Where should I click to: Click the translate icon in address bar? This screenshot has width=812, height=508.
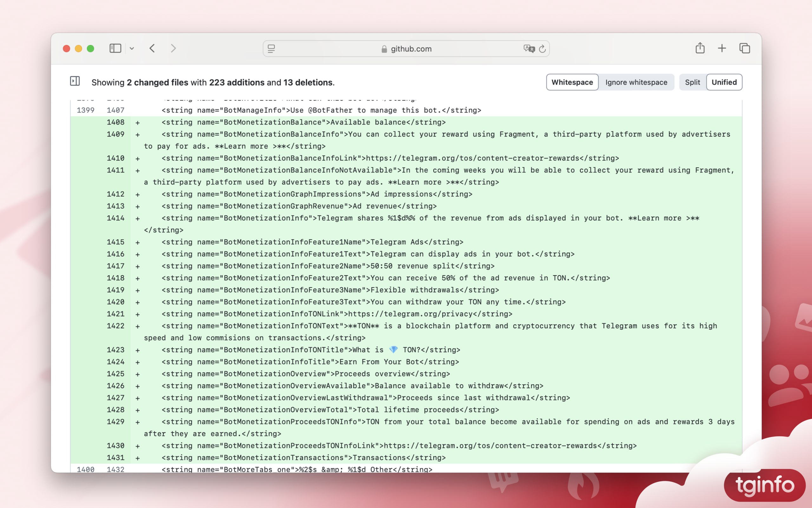point(529,49)
